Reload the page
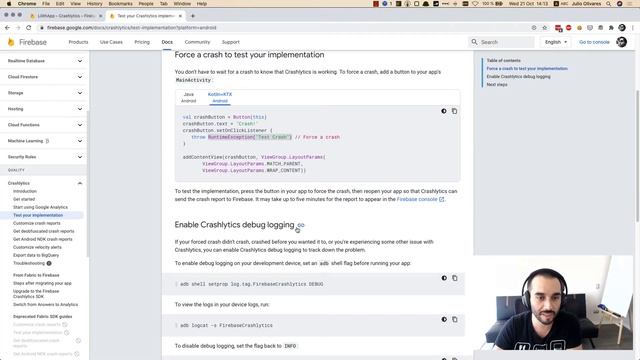This screenshot has width=640, height=360. click(29, 28)
